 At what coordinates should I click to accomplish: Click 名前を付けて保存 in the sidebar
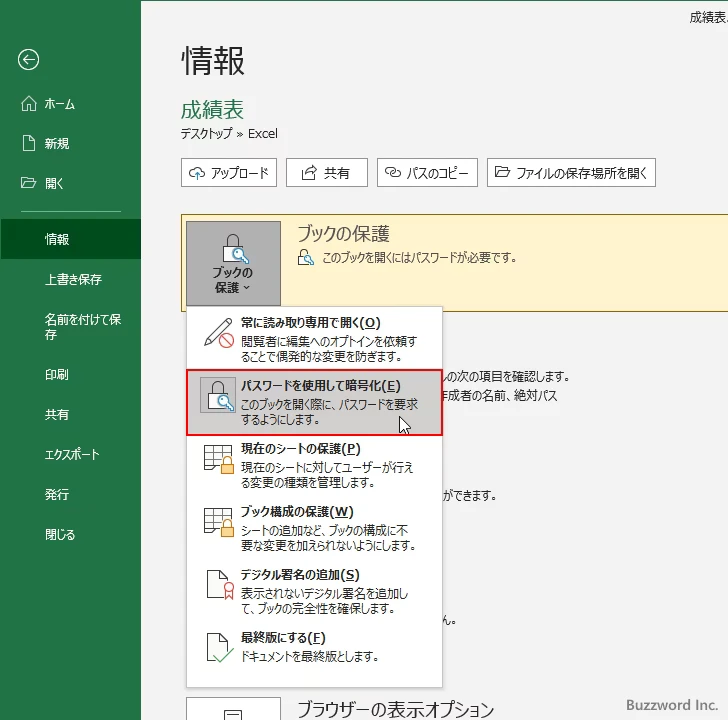pyautogui.click(x=71, y=327)
